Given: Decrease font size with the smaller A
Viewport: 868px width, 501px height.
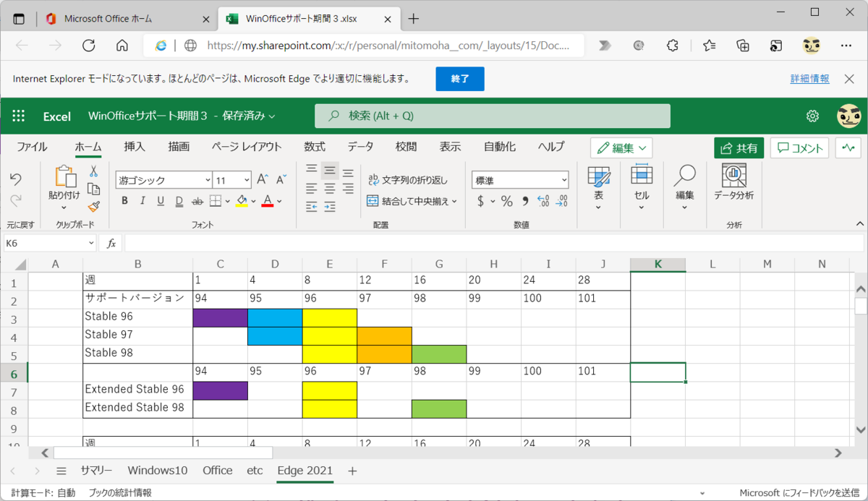Looking at the screenshot, I should [281, 179].
